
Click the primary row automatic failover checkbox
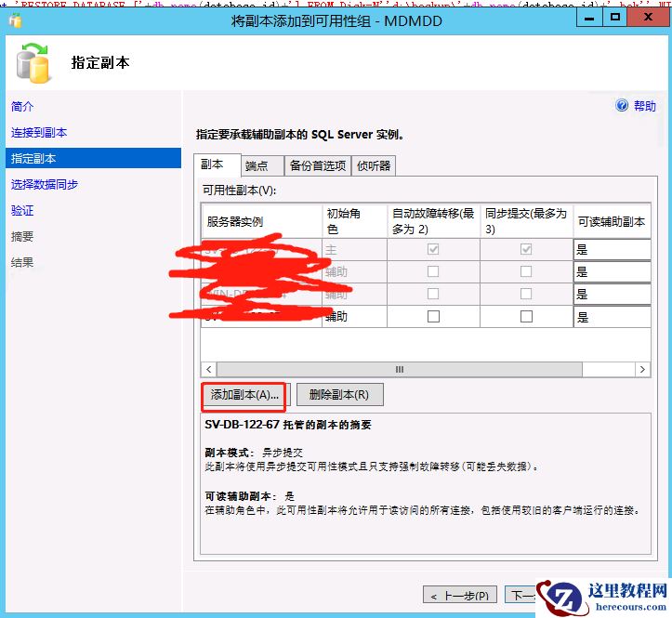(x=433, y=249)
